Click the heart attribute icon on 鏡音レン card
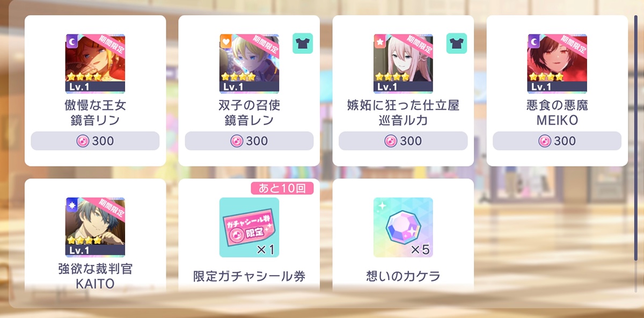 coord(226,41)
